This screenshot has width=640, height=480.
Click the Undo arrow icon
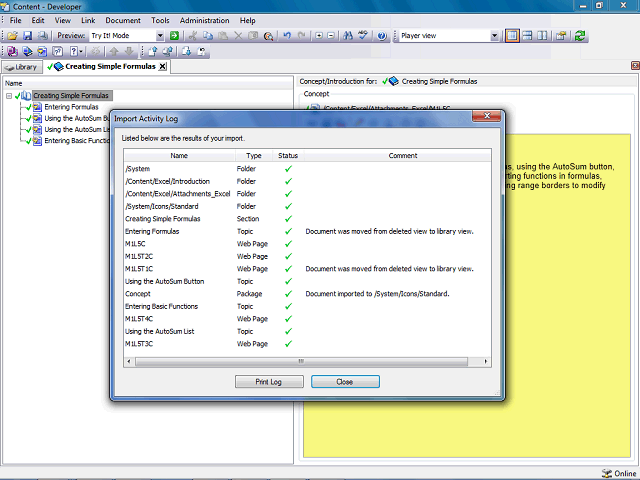pyautogui.click(x=287, y=36)
